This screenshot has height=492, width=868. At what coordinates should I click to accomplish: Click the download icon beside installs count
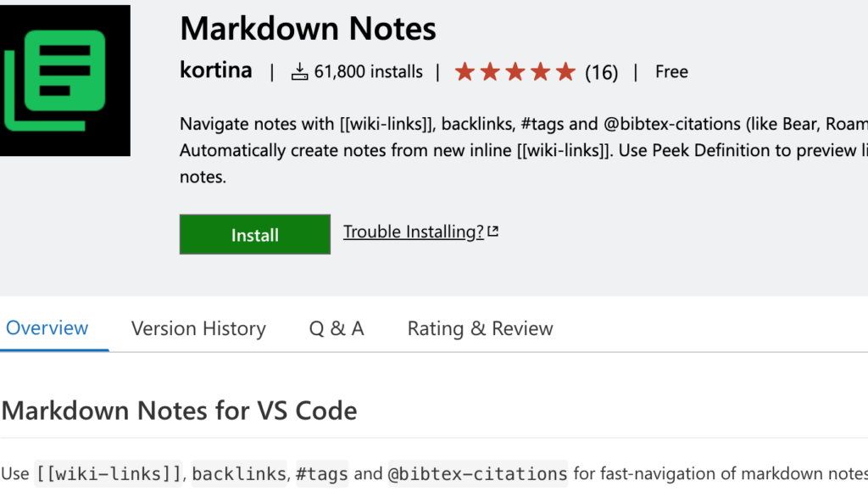click(299, 72)
